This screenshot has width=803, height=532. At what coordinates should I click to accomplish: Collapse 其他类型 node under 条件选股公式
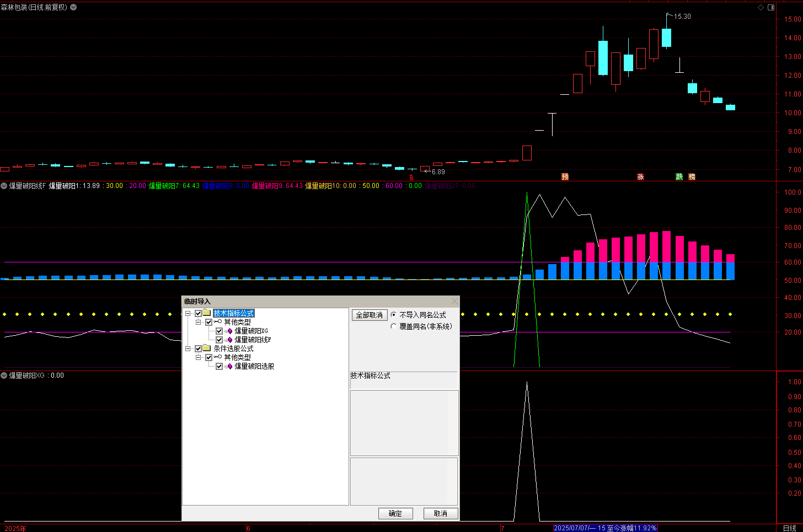tap(199, 357)
